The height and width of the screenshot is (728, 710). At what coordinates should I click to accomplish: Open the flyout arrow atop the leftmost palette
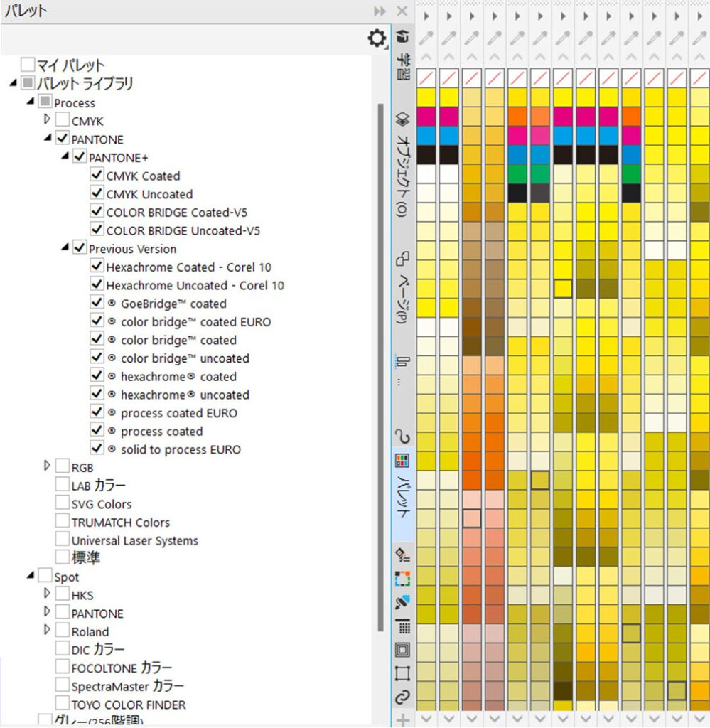[426, 15]
